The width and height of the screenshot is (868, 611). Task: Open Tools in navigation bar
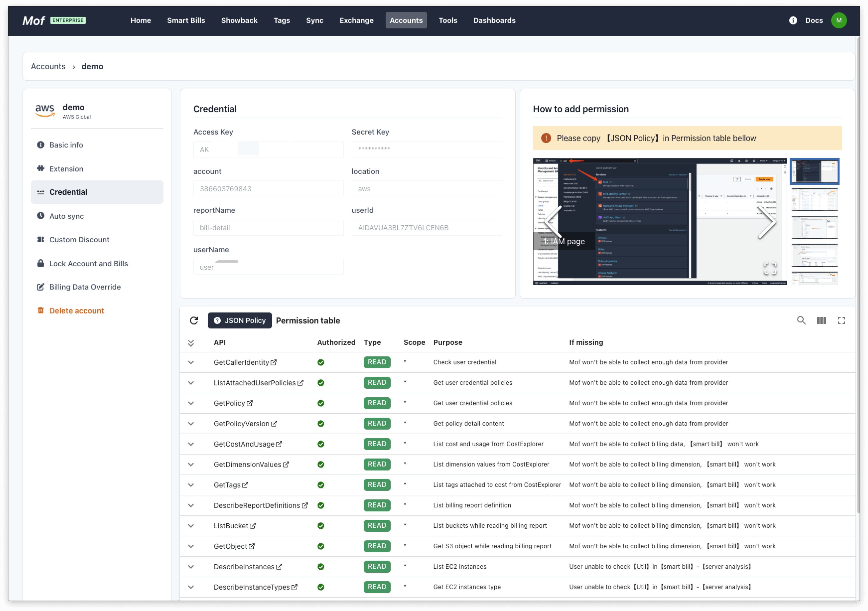click(448, 21)
